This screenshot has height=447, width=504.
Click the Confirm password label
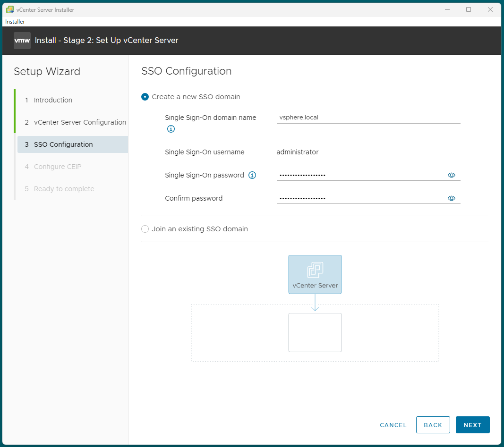coord(194,198)
